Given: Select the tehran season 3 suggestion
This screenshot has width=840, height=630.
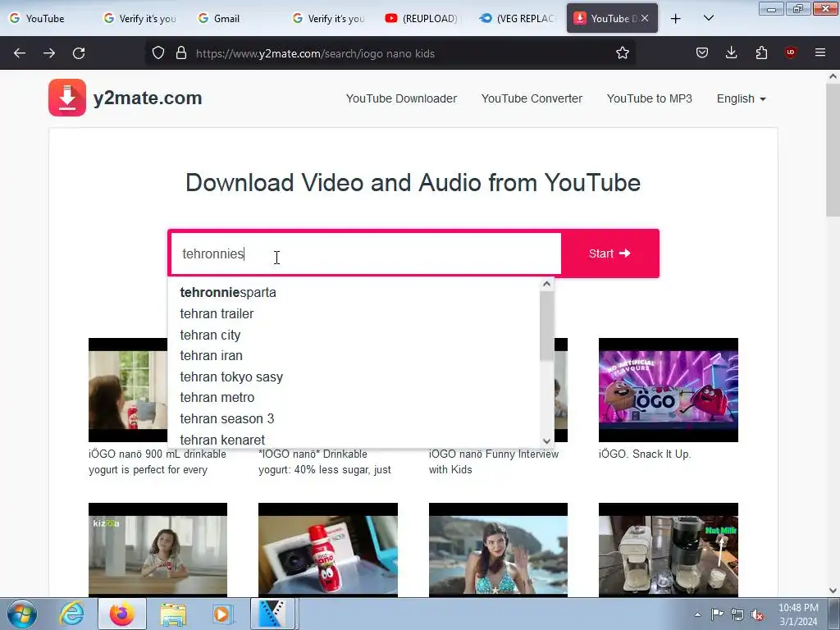Looking at the screenshot, I should [x=354, y=418].
